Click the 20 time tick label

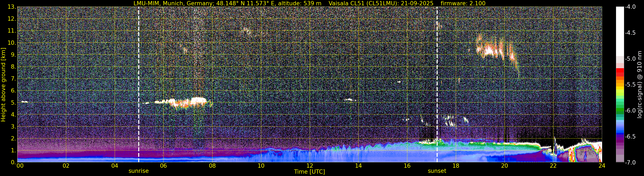tap(505, 166)
